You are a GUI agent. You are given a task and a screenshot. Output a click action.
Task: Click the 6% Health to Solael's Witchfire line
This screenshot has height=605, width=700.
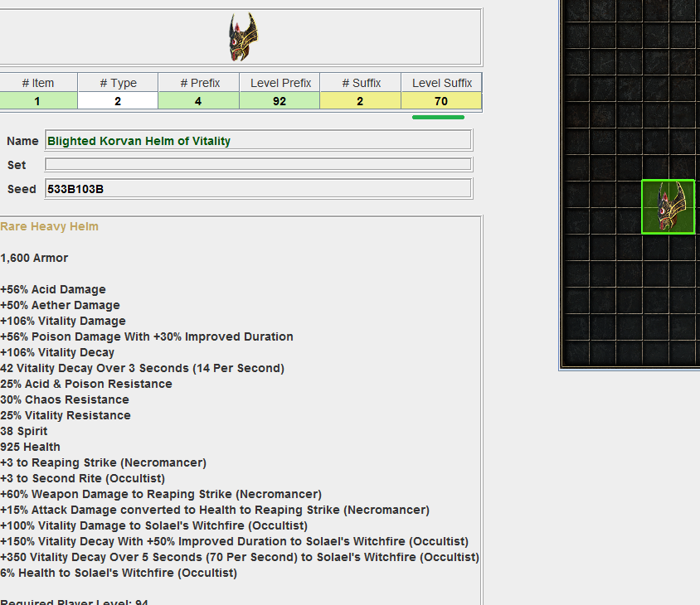[119, 573]
